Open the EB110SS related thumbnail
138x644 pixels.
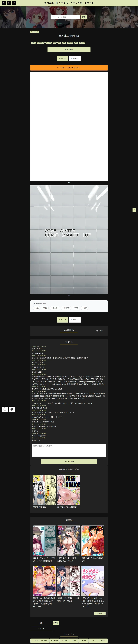pyautogui.click(x=45, y=581)
